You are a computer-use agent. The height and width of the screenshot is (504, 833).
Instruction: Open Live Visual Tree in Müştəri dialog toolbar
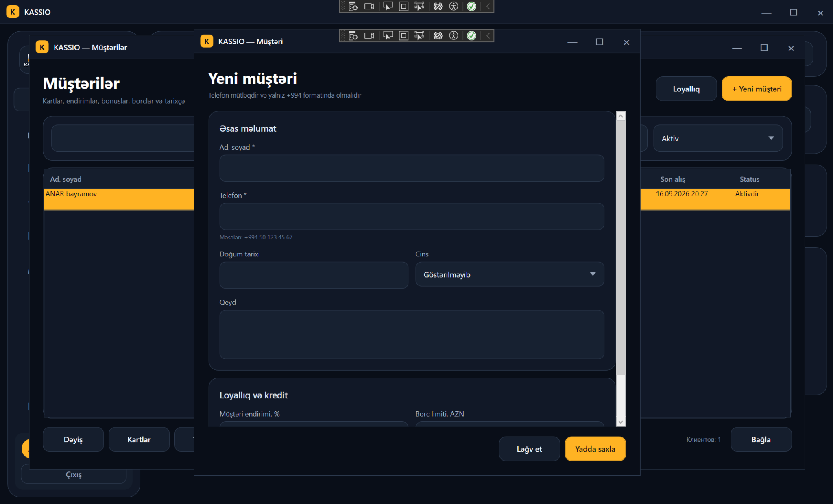(x=353, y=36)
